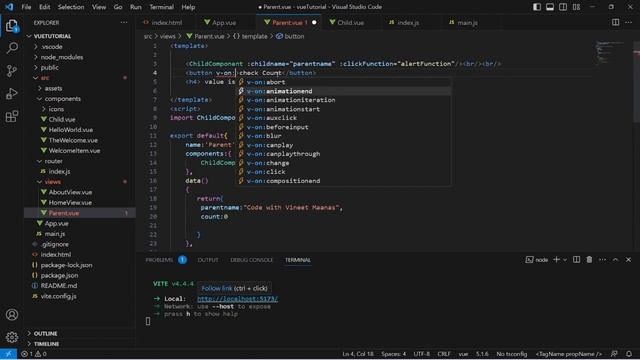Open terminal panel more actions

click(x=602, y=260)
